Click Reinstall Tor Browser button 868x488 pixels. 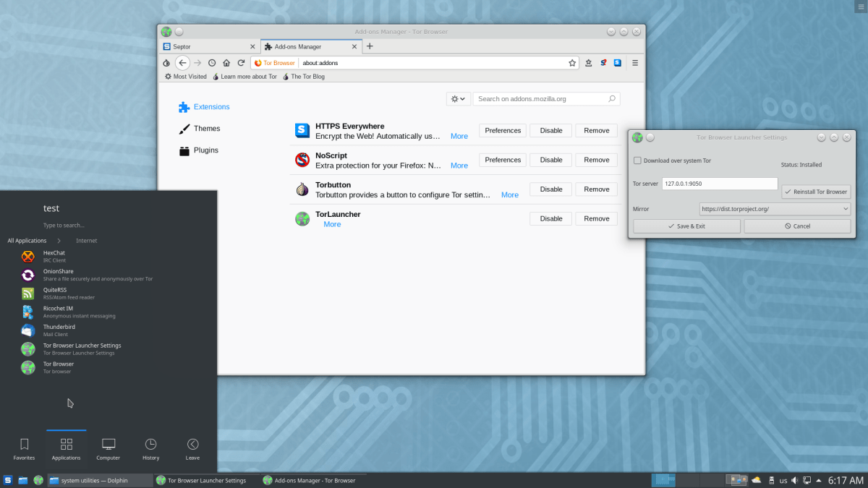click(x=816, y=191)
